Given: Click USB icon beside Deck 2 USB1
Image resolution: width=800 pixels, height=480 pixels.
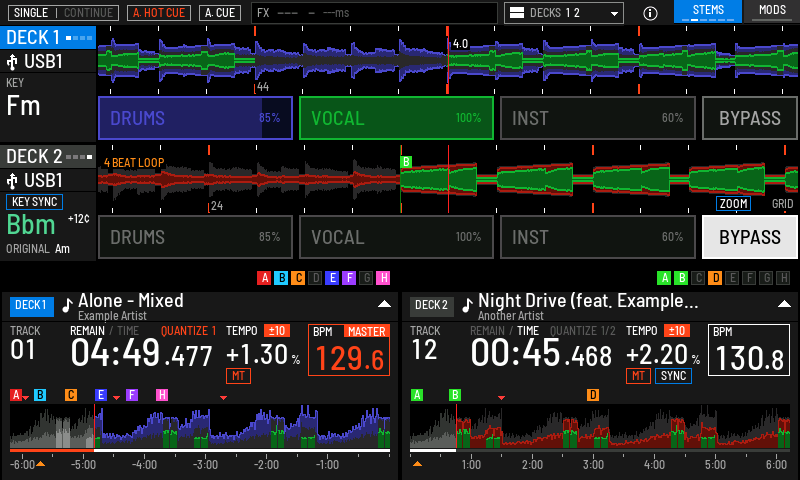Looking at the screenshot, I should point(12,181).
